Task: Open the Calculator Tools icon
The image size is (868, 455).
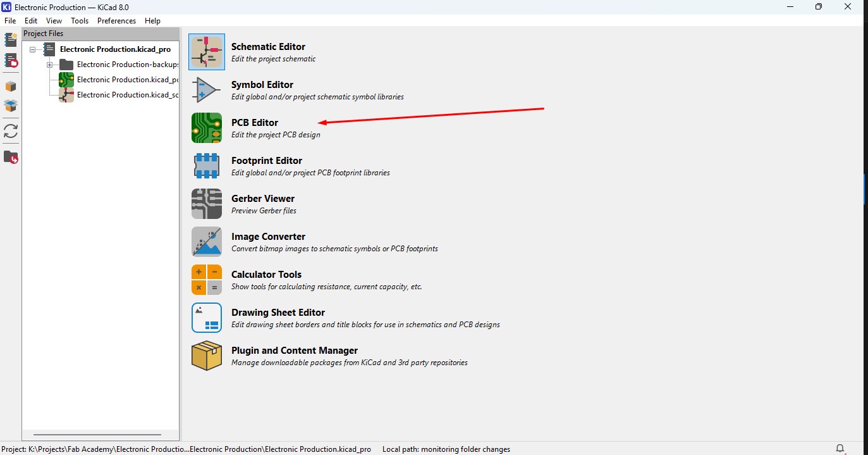Action: [x=207, y=280]
